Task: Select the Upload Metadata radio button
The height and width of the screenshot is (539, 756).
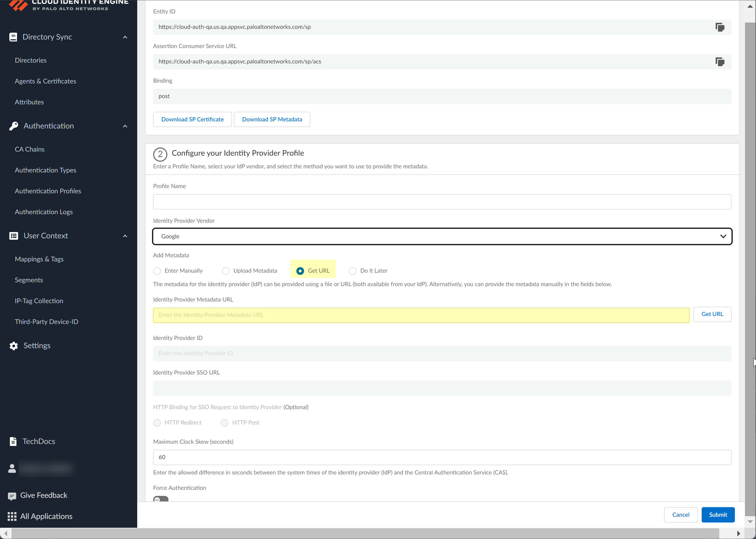Action: (x=226, y=271)
